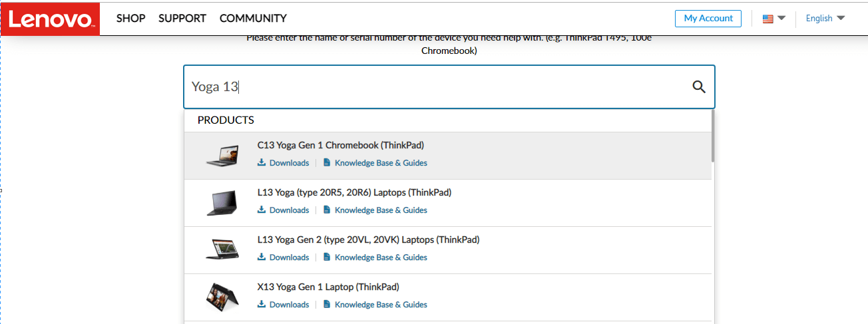
Task: Click the magnifying glass search icon
Action: coord(698,86)
